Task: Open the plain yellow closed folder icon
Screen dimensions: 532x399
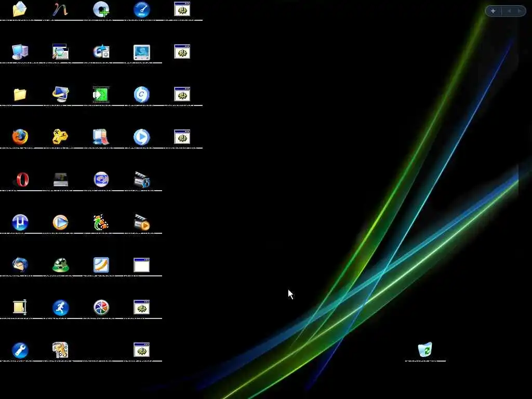Action: 20,95
